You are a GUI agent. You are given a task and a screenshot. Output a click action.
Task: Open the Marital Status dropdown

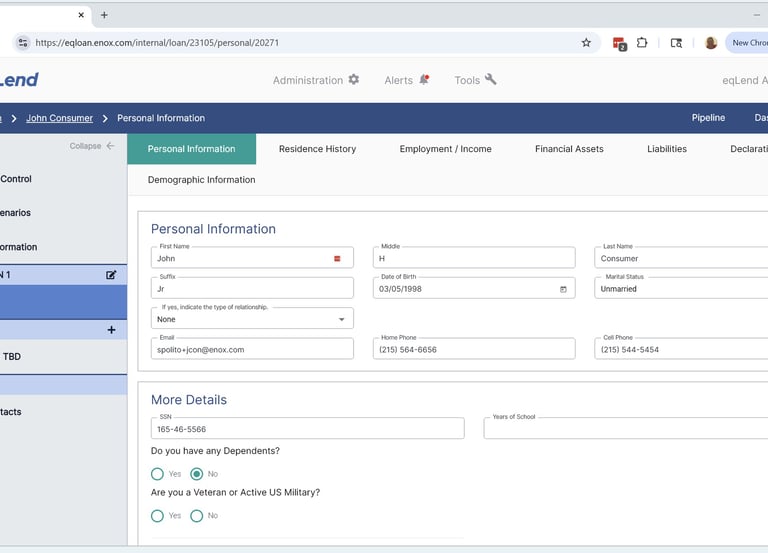click(x=681, y=289)
